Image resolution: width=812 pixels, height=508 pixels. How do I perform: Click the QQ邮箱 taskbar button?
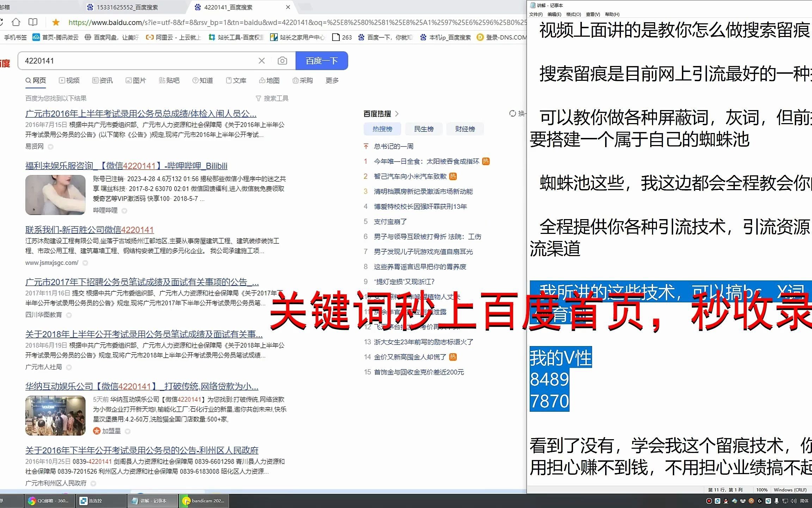tap(49, 501)
